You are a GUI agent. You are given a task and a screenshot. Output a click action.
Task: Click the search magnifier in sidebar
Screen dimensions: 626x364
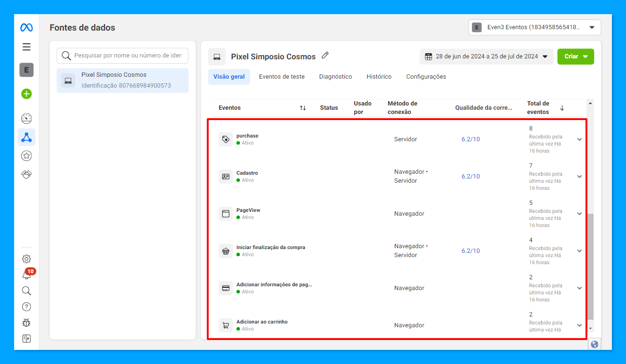(x=26, y=291)
